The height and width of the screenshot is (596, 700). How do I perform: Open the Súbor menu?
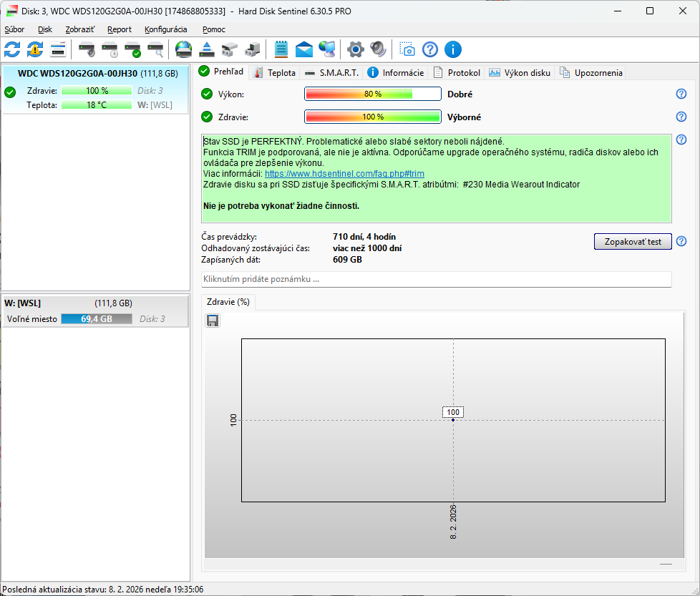coord(14,29)
